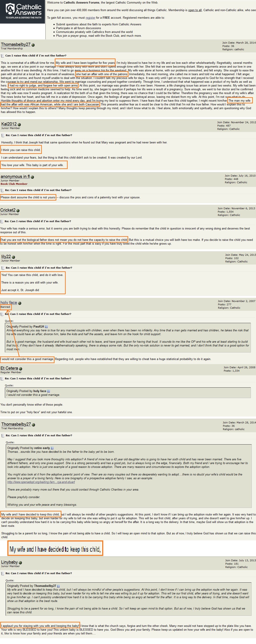Open the openadopt.org waiting families link

point(41,482)
